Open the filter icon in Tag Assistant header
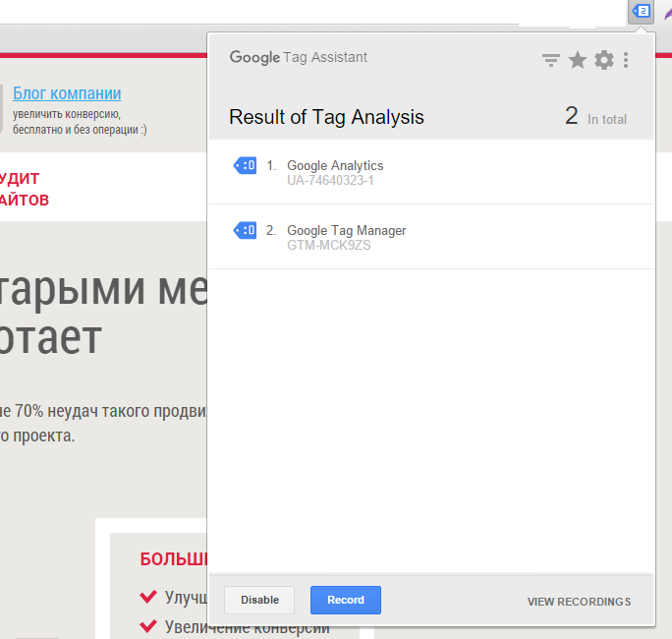This screenshot has width=672, height=639. pos(551,61)
